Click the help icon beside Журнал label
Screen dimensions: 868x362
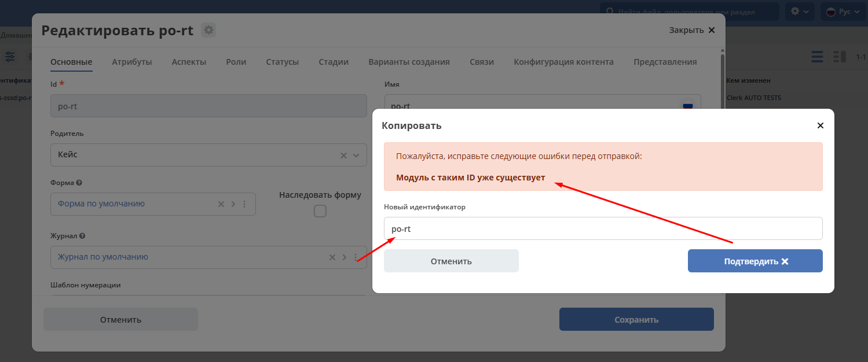click(x=82, y=236)
